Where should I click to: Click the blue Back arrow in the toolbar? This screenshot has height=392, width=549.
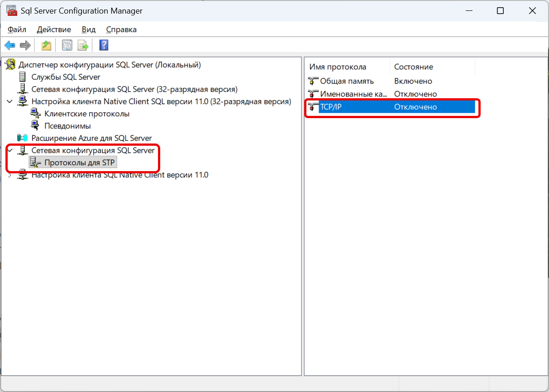[x=10, y=45]
